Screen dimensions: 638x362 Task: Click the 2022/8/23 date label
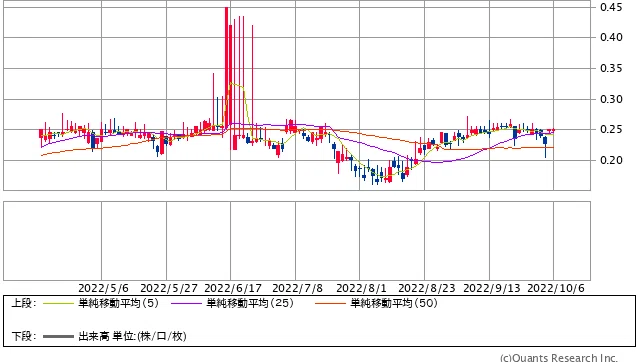[426, 288]
